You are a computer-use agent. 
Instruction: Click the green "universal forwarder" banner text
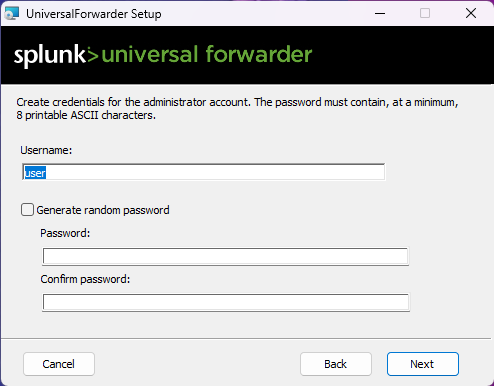(207, 54)
